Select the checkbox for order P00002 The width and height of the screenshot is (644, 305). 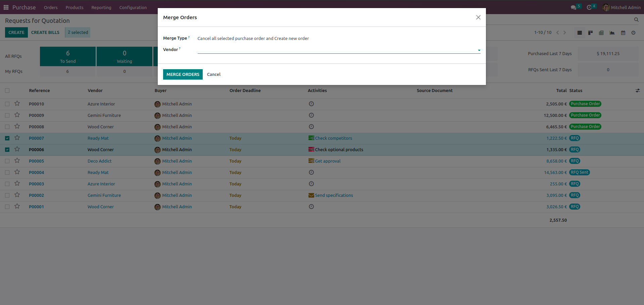point(7,195)
